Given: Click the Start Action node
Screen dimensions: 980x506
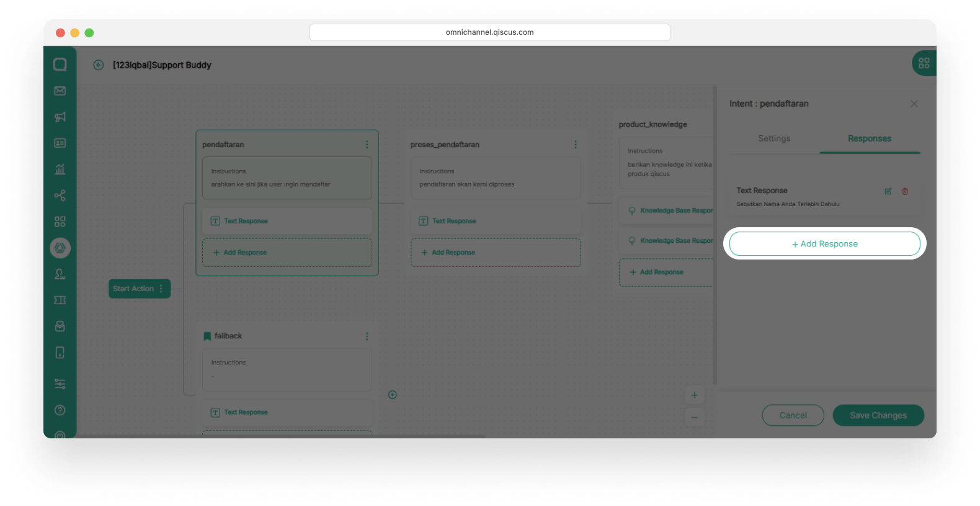Looking at the screenshot, I should (140, 289).
